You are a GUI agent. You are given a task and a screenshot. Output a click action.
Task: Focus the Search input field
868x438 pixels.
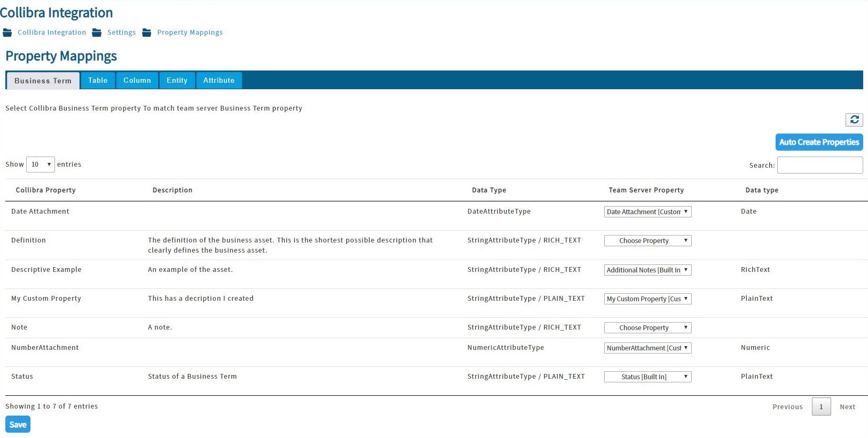(820, 165)
